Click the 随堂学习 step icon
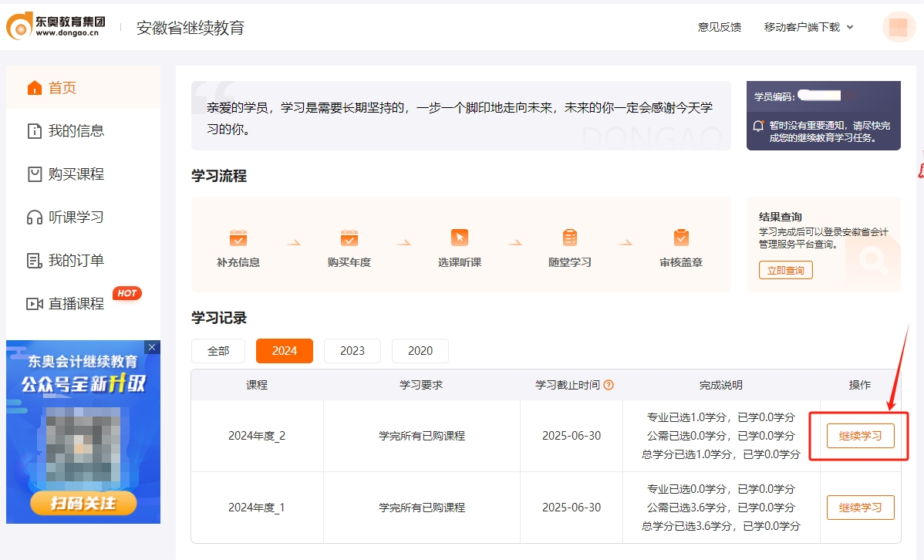The image size is (924, 560). [568, 236]
